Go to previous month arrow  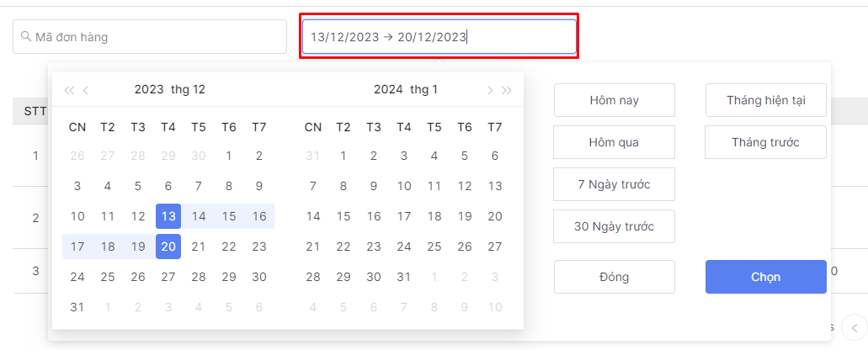tap(86, 90)
